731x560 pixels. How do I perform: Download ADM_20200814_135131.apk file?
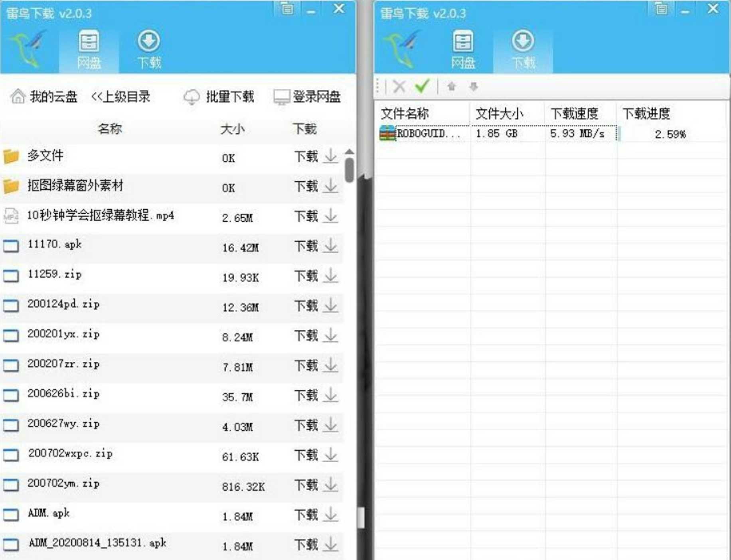[x=316, y=544]
